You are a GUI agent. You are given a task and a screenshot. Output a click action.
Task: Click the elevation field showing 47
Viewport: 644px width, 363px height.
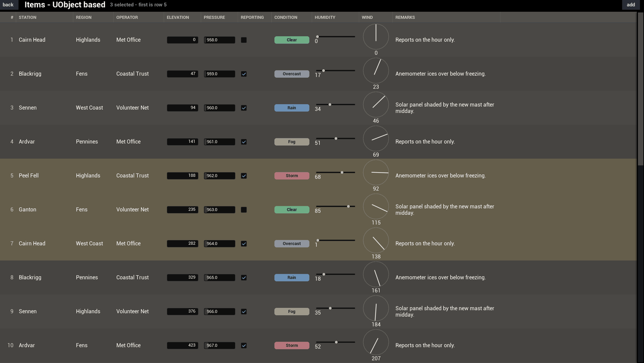(182, 74)
